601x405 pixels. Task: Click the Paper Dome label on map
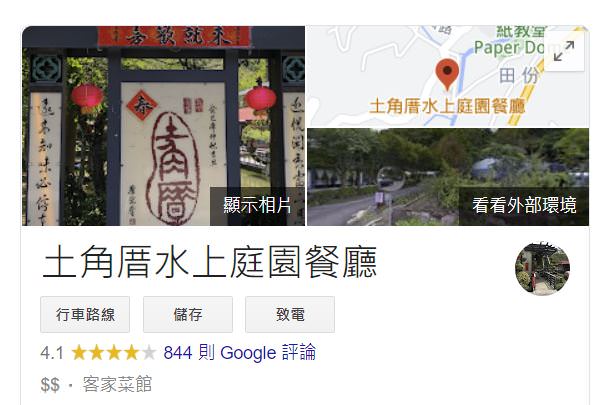coord(509,48)
